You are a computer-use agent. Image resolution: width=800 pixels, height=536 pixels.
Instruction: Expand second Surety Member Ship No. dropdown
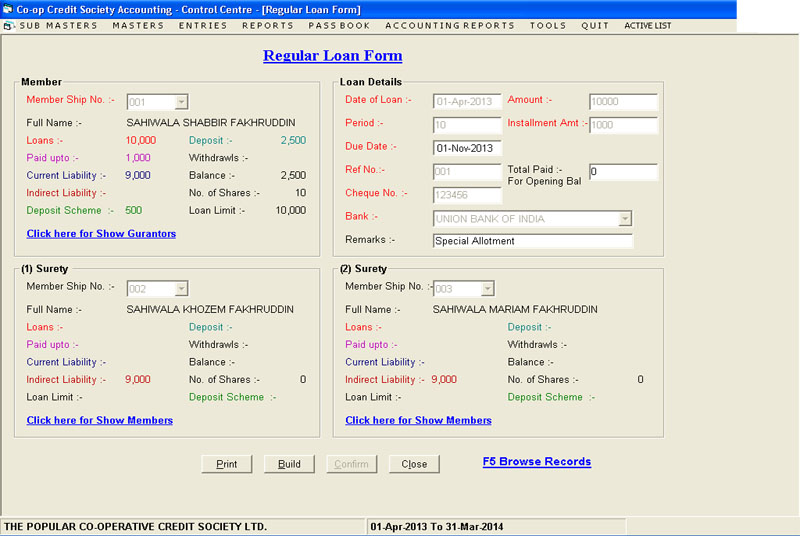click(x=487, y=289)
